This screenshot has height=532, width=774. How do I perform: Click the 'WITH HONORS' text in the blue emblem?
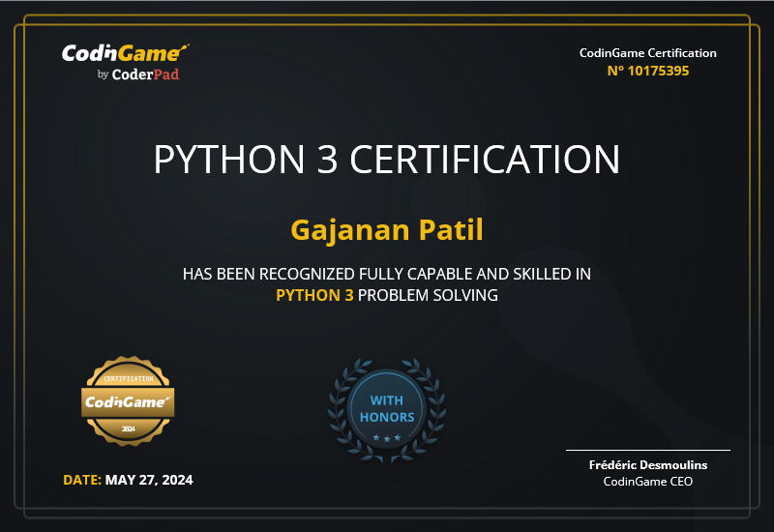pyautogui.click(x=387, y=409)
